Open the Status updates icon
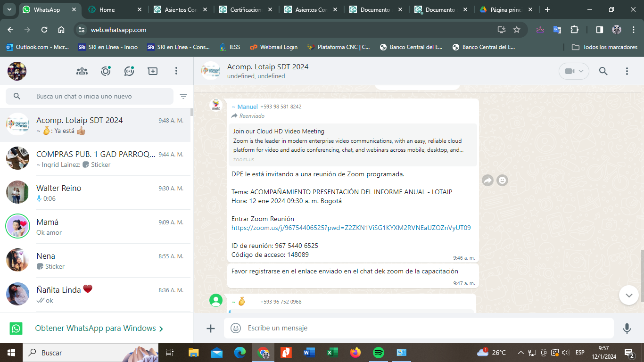The width and height of the screenshot is (644, 362). pyautogui.click(x=106, y=71)
